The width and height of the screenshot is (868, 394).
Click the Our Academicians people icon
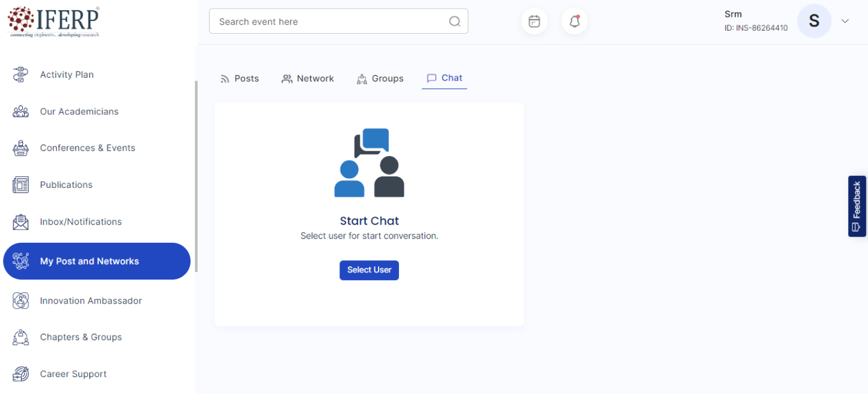pos(20,111)
